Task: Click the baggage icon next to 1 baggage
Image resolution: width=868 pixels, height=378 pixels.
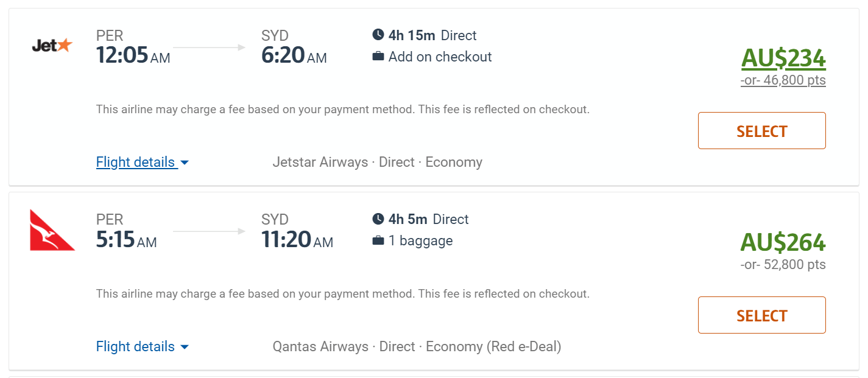Action: click(x=379, y=240)
